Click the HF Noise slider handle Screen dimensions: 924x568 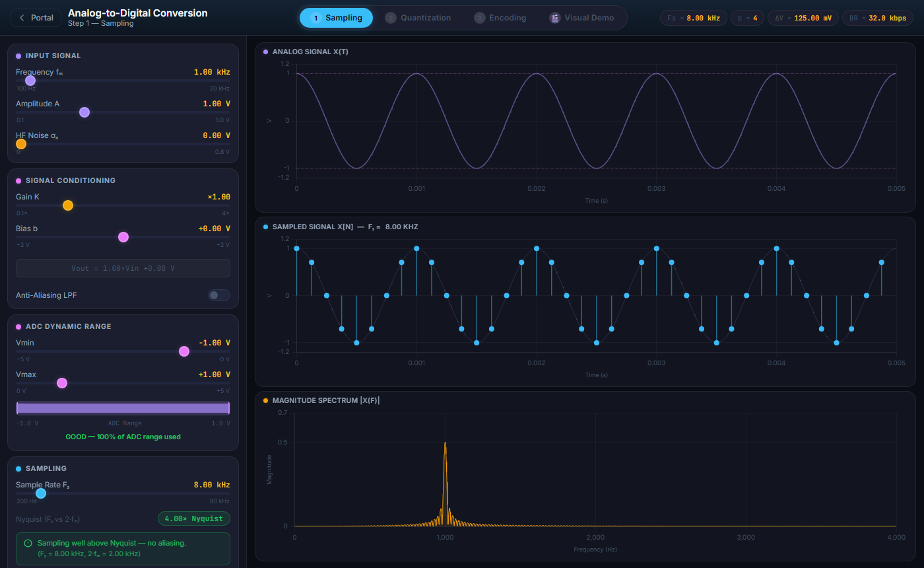click(21, 144)
